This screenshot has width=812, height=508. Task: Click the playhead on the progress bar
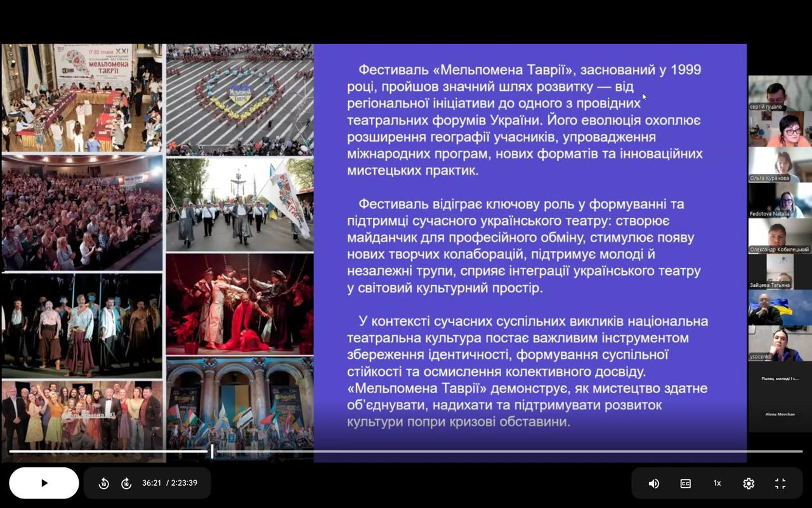212,451
